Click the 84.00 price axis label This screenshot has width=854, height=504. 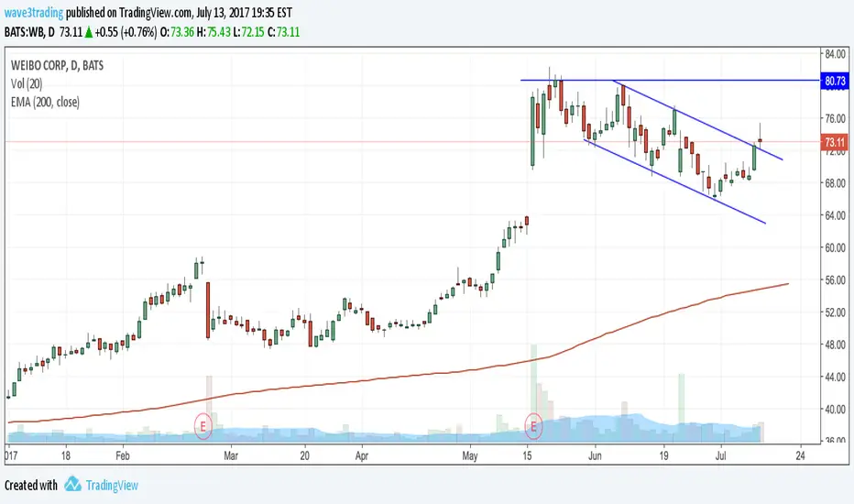coord(835,54)
